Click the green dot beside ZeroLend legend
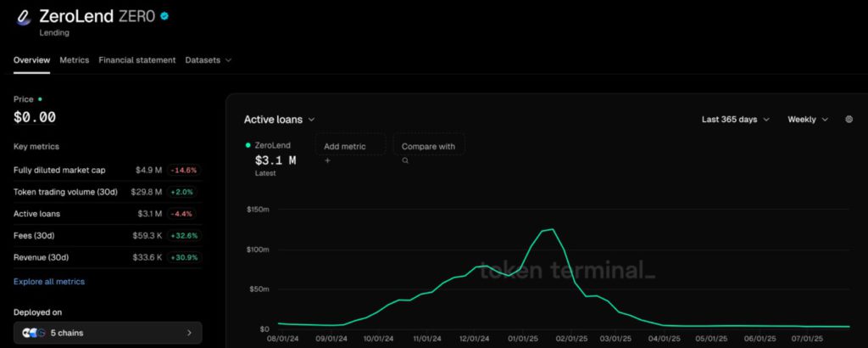868x348 pixels. pos(248,145)
